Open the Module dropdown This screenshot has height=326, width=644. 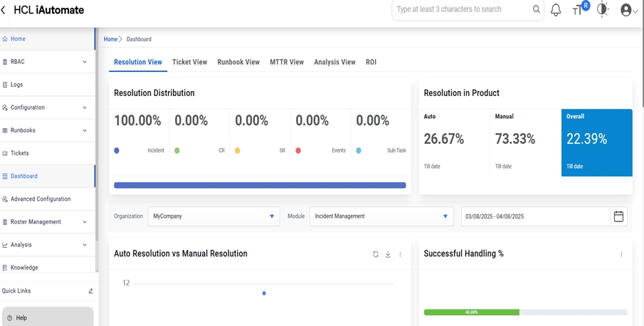(x=381, y=216)
